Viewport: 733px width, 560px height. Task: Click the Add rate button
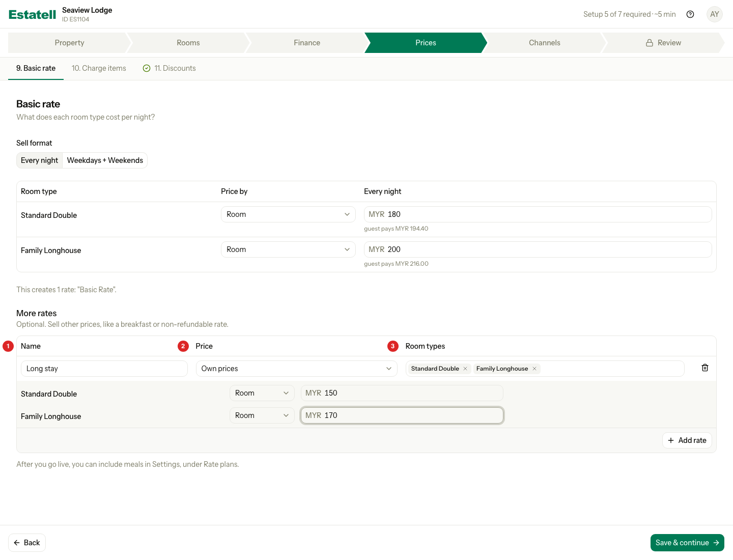point(687,440)
